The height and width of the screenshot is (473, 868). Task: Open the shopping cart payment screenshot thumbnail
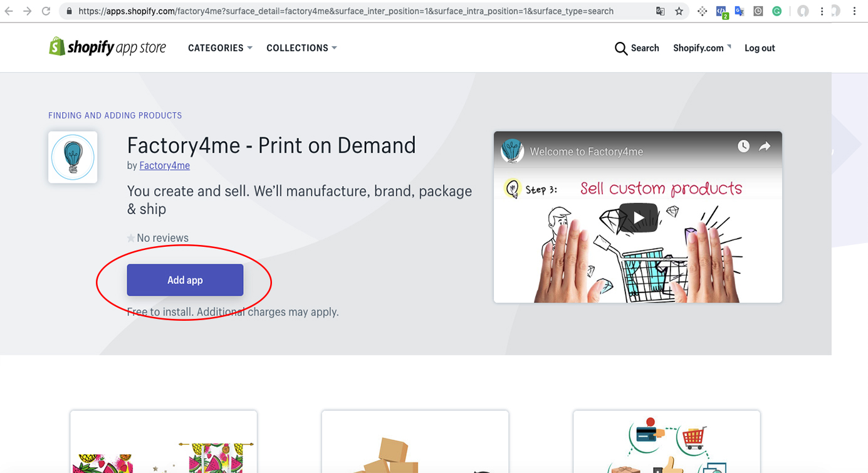[x=667, y=442]
